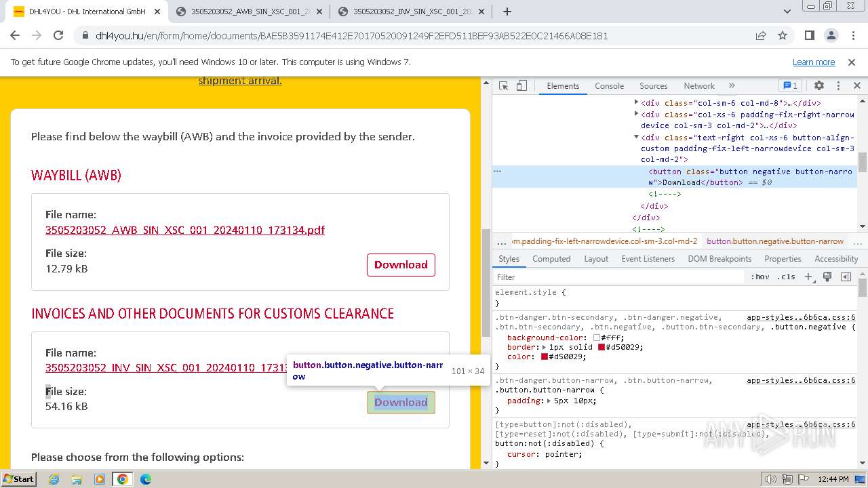Open DevTools settings gear
Screen dimensions: 868x488
(819, 86)
